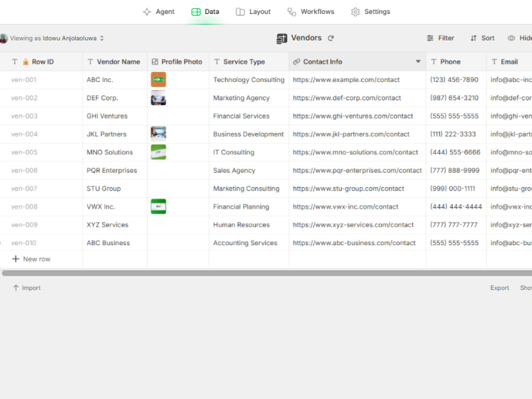Click the Import up-arrow icon
Image resolution: width=532 pixels, height=399 pixels.
point(16,288)
